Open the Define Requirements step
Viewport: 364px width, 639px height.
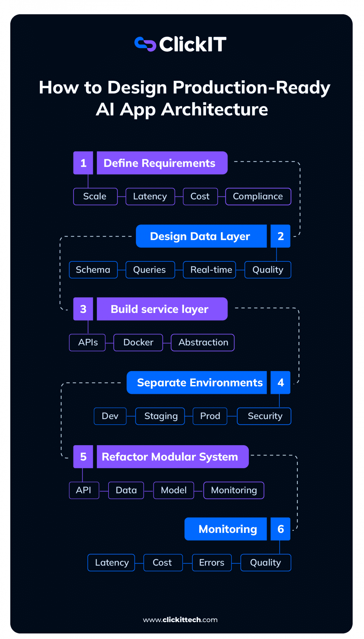pos(162,163)
